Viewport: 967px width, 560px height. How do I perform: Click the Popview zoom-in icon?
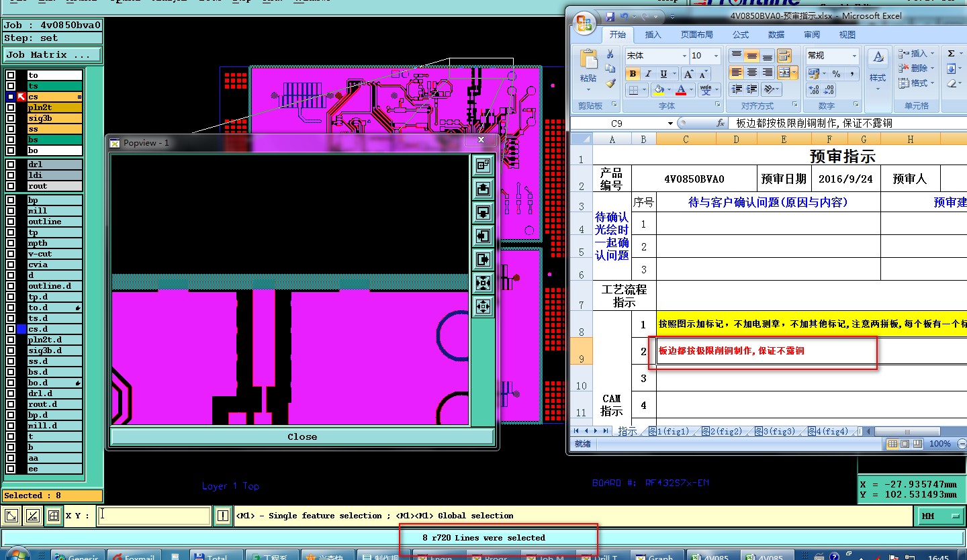click(483, 283)
